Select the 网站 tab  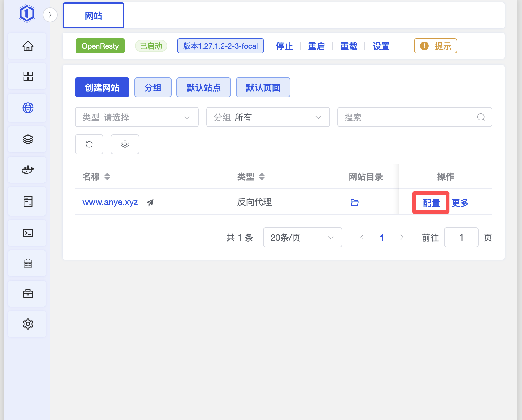[94, 15]
